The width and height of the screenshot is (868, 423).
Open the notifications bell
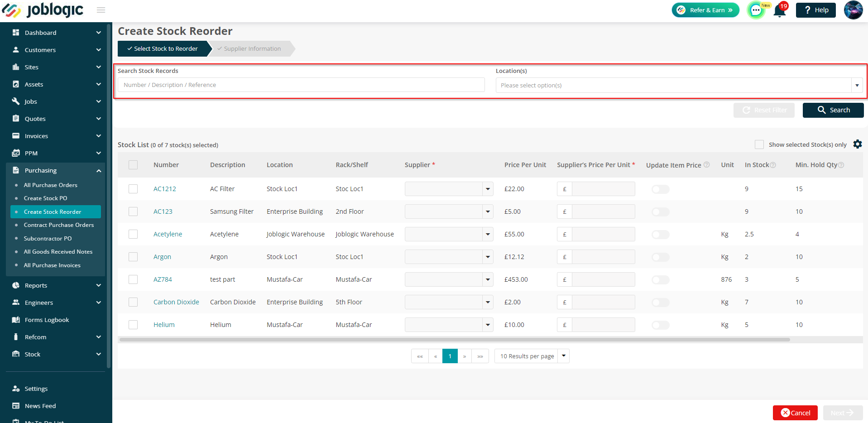point(780,10)
